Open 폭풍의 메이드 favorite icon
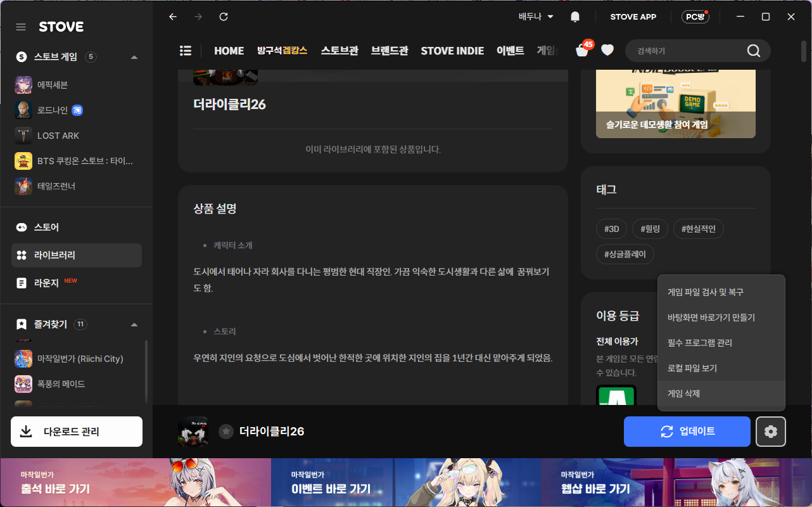The height and width of the screenshot is (507, 812). 23,384
